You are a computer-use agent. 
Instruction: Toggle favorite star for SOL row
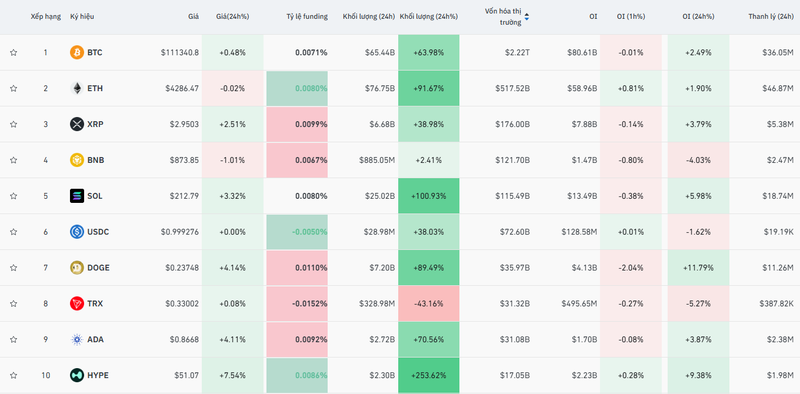pyautogui.click(x=13, y=196)
